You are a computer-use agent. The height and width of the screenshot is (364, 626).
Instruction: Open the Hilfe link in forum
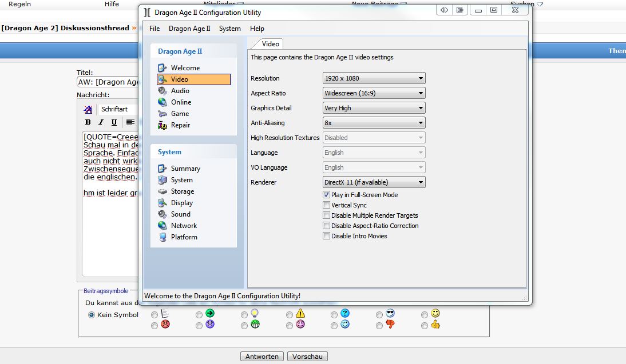[x=112, y=4]
